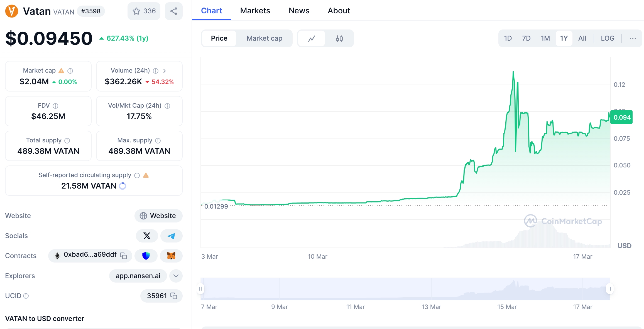The height and width of the screenshot is (329, 644).
Task: Add token to MetaMask fox icon
Action: 171,256
